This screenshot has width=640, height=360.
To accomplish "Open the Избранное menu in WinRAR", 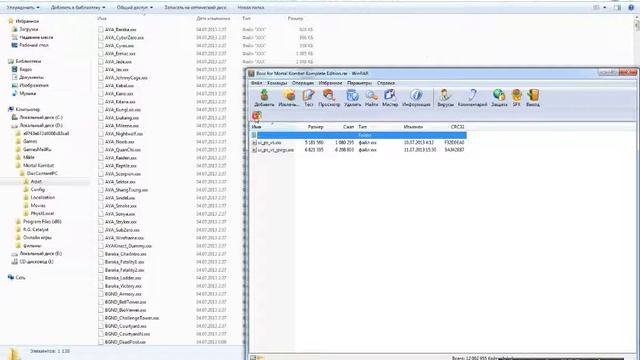I will (330, 83).
